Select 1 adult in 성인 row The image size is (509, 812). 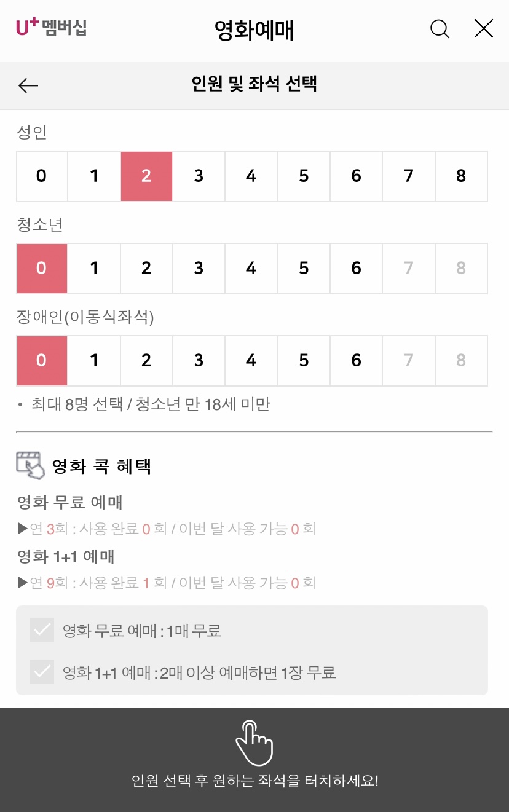[x=93, y=176]
